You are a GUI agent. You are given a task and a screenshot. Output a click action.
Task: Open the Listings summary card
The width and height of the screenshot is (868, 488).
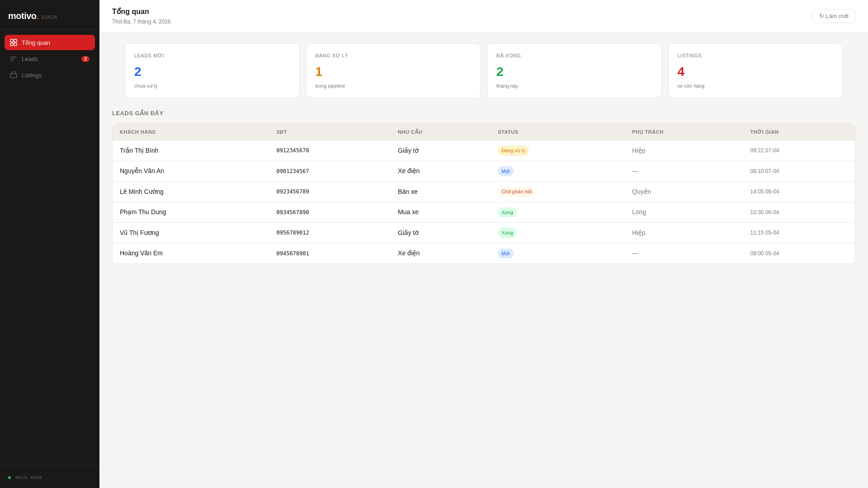tap(755, 70)
